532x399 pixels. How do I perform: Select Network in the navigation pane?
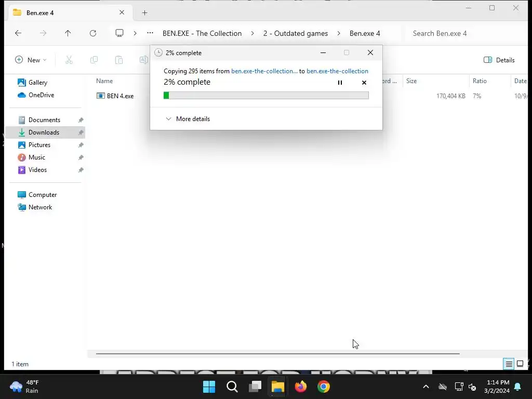point(35,207)
